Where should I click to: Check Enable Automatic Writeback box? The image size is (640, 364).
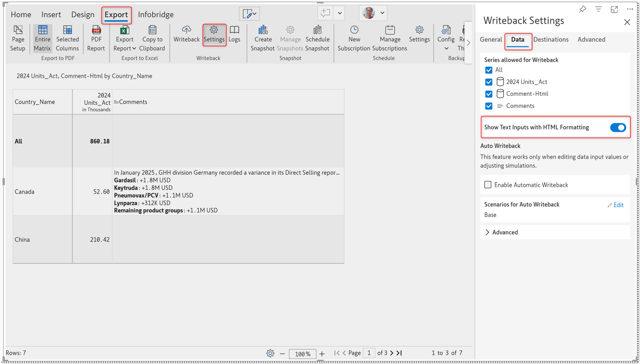point(488,184)
